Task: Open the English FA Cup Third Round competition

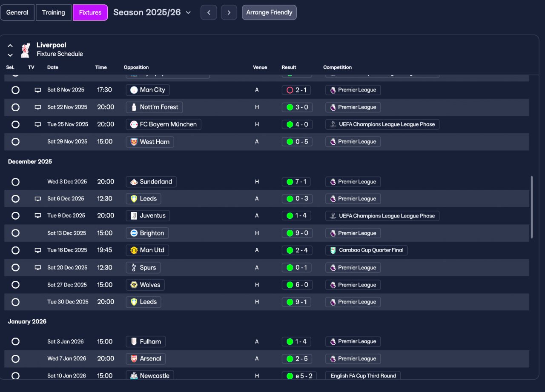Action: (x=363, y=376)
